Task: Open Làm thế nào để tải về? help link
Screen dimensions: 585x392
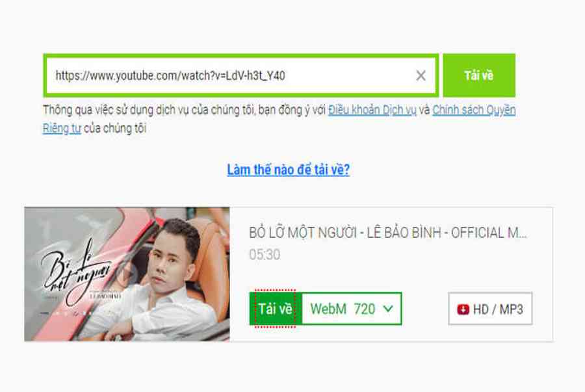Action: [x=289, y=170]
